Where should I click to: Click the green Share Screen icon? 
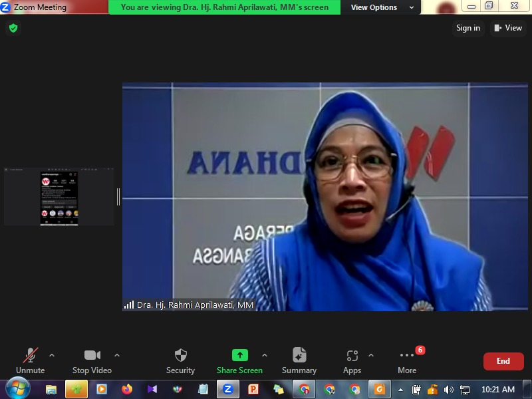click(x=239, y=355)
